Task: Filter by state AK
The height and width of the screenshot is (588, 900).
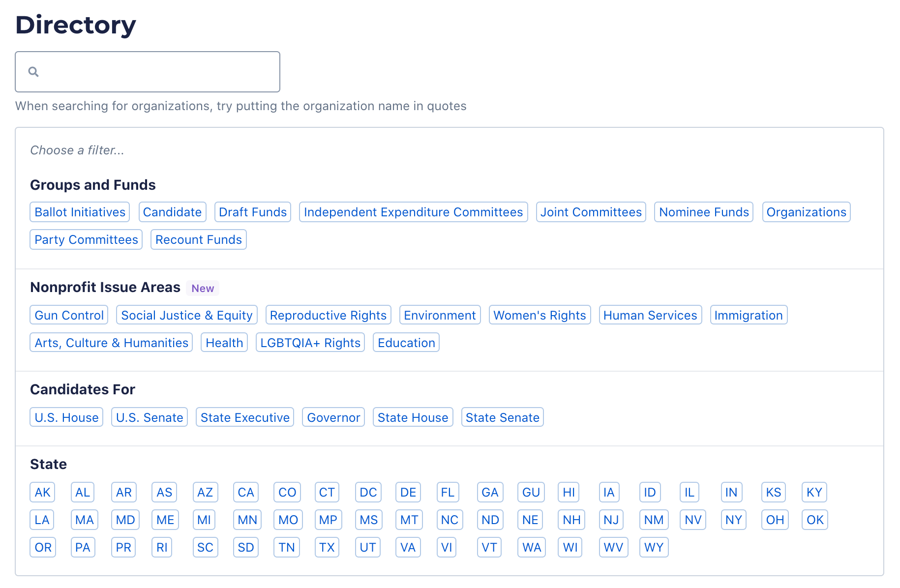Action: tap(42, 492)
